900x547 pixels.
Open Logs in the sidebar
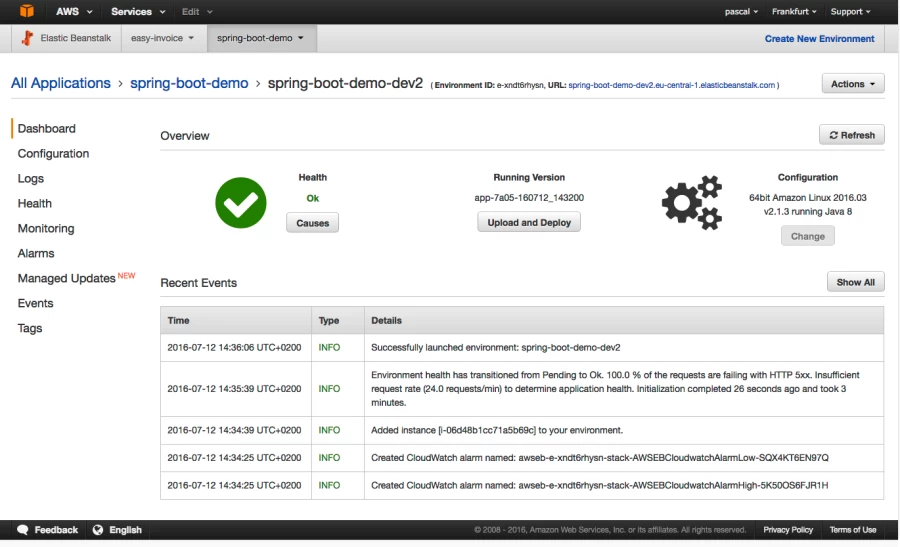pos(30,179)
